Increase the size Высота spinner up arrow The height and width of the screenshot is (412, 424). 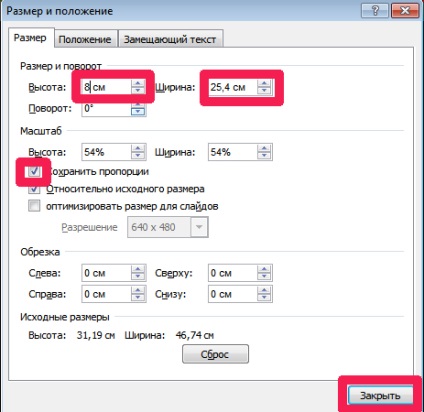coord(138,84)
